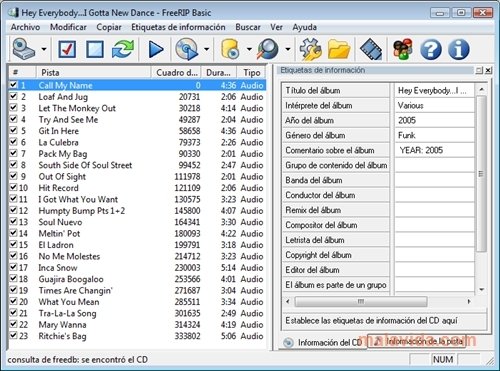Select track Guajira Boogaloo
This screenshot has height=371, width=500.
click(x=71, y=279)
